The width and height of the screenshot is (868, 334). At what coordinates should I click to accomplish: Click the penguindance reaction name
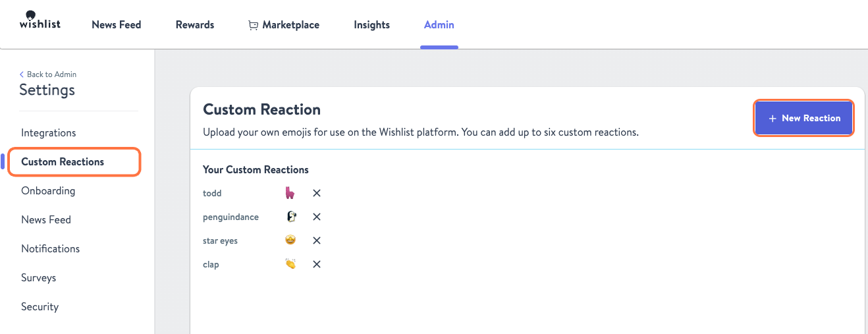coord(231,217)
